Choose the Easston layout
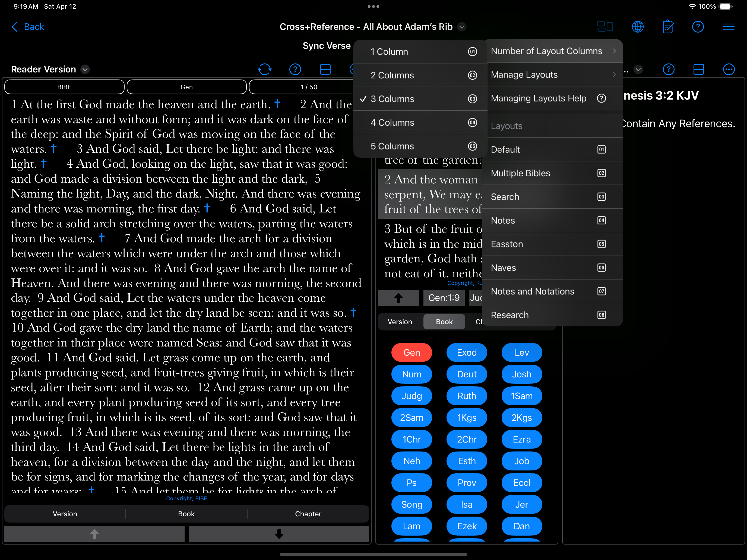The image size is (747, 560). (553, 244)
